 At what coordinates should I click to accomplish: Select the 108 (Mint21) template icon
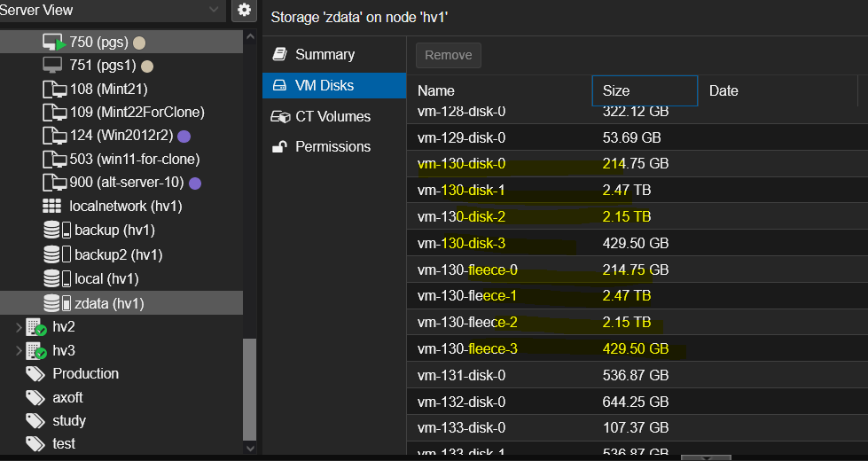click(53, 89)
